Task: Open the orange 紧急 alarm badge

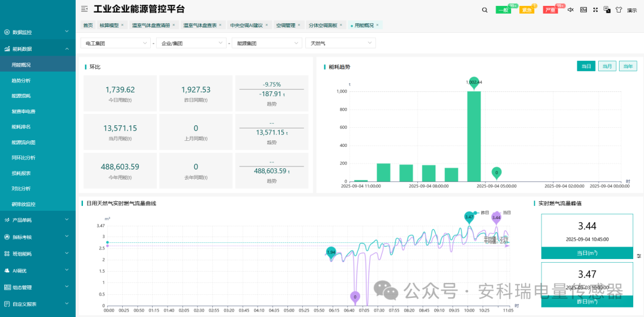Action: [x=527, y=10]
